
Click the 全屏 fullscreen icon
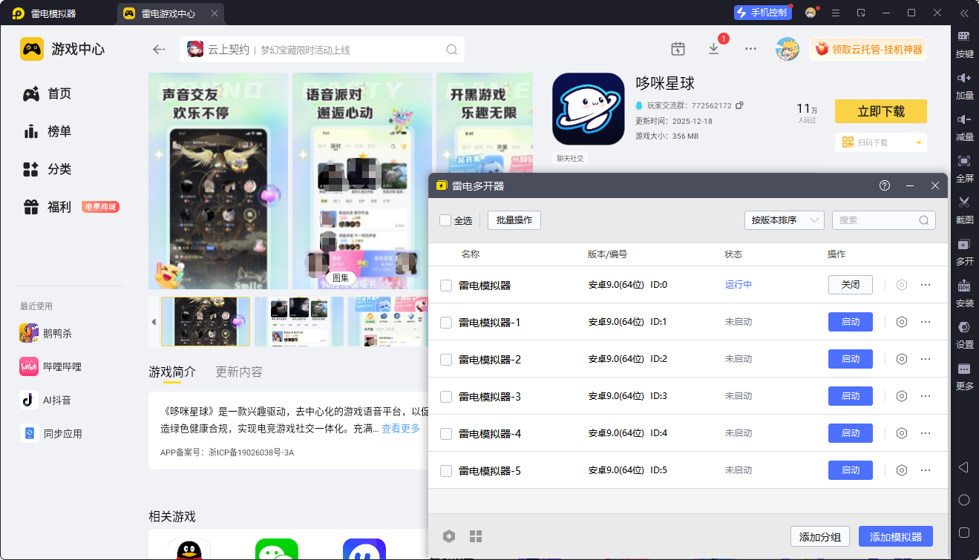[964, 161]
